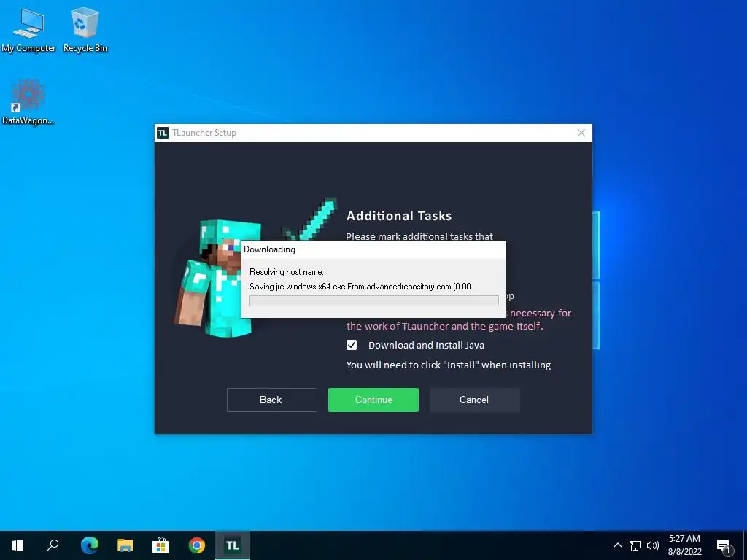Click the diamond armor Minecraft character image
The height and width of the screenshot is (560, 747).
point(219,279)
